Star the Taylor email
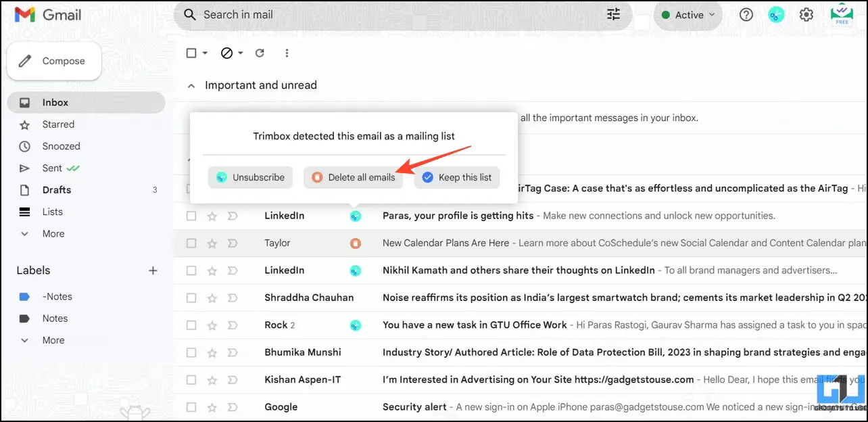 click(212, 243)
